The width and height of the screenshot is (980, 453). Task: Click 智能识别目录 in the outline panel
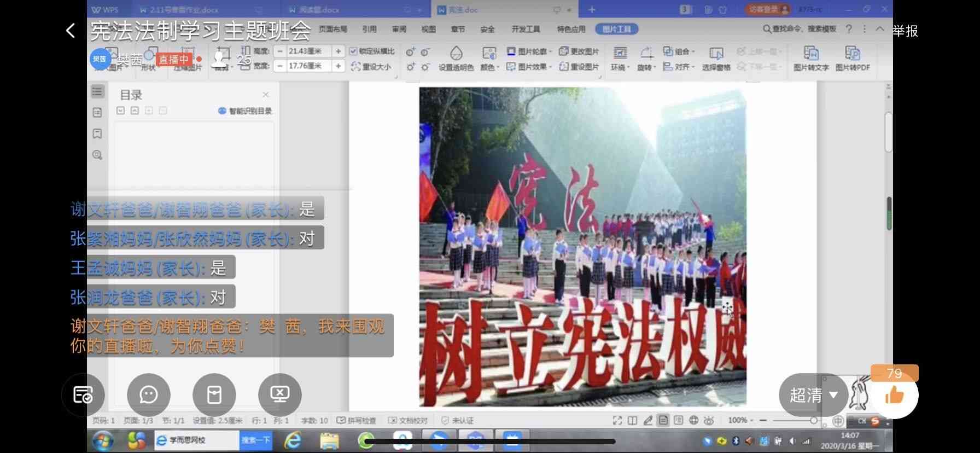pyautogui.click(x=245, y=111)
